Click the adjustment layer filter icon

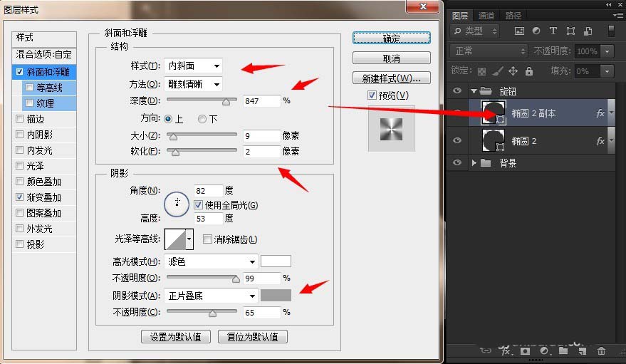coord(536,31)
